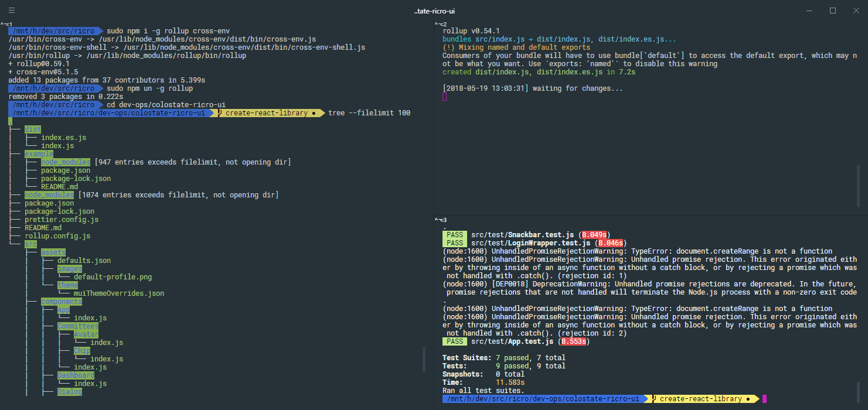
Task: Expand the node_modules entry in the tree
Action: click(x=49, y=194)
